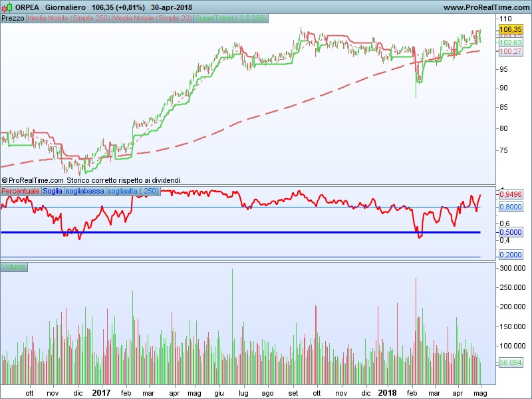Click the www.ProRealTime.com link at top right
This screenshot has height=399, width=532.
pos(485,7)
